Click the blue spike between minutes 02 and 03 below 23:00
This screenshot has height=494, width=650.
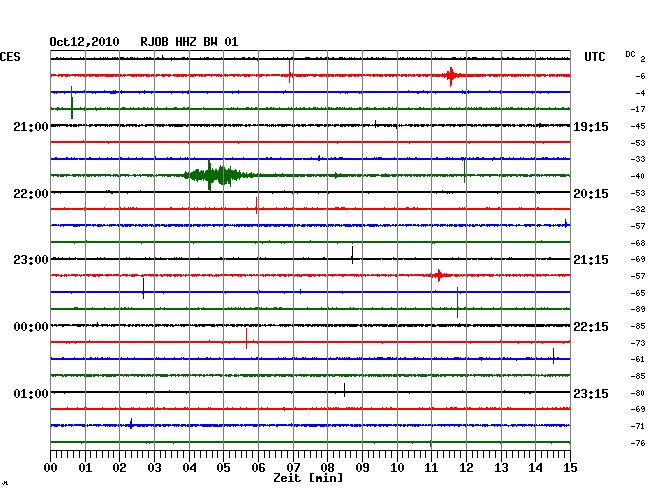[143, 288]
